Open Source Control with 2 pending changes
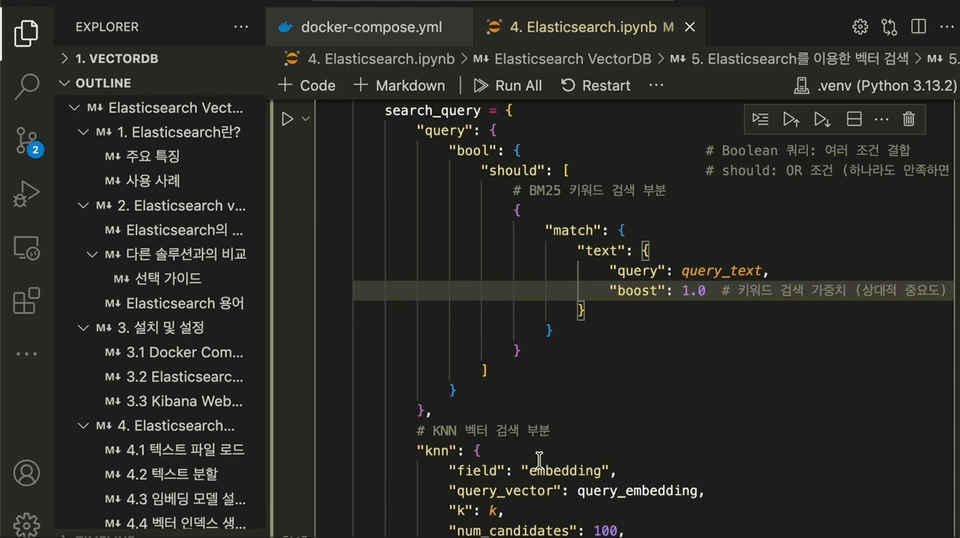 tap(27, 141)
